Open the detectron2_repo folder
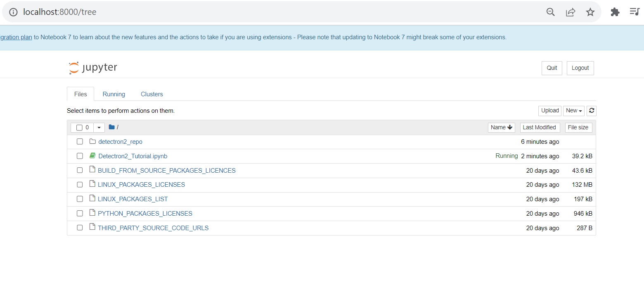The width and height of the screenshot is (644, 288). pos(120,142)
